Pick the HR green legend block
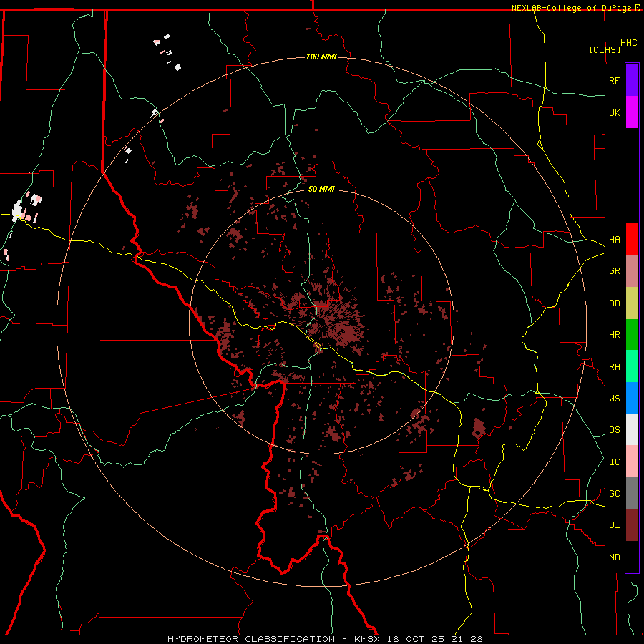The width and height of the screenshot is (644, 644). click(x=632, y=334)
